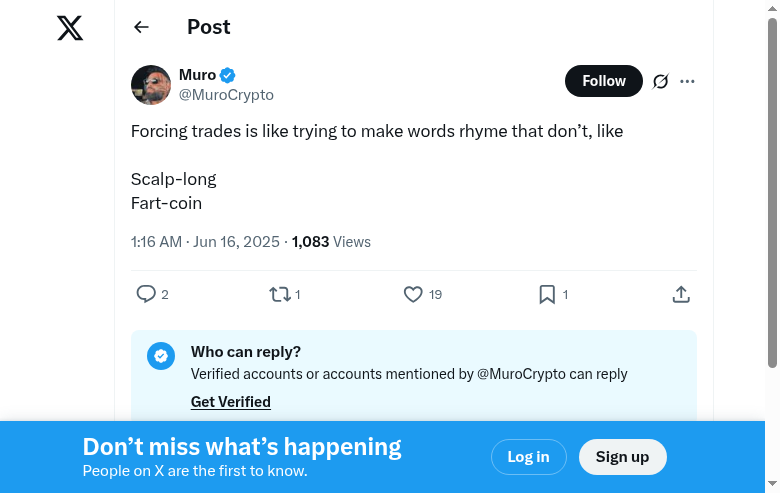Like the post with heart icon

click(x=413, y=294)
